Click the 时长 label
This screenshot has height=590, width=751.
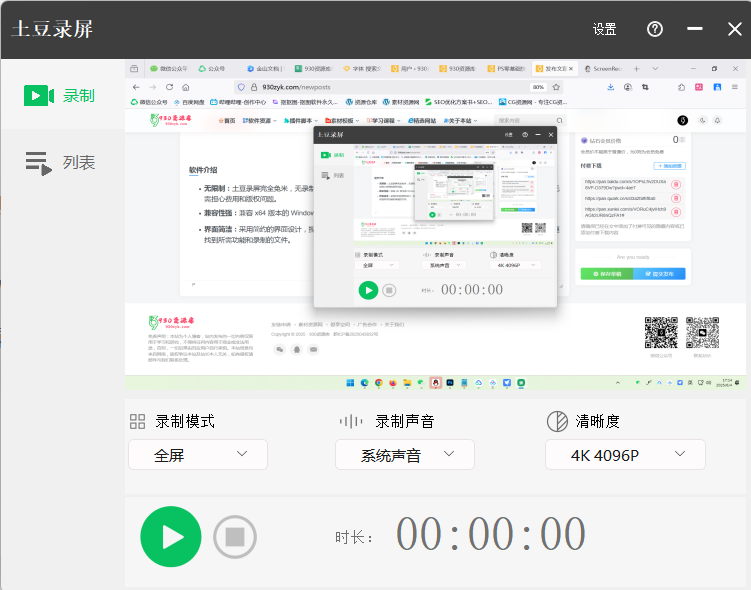(353, 537)
